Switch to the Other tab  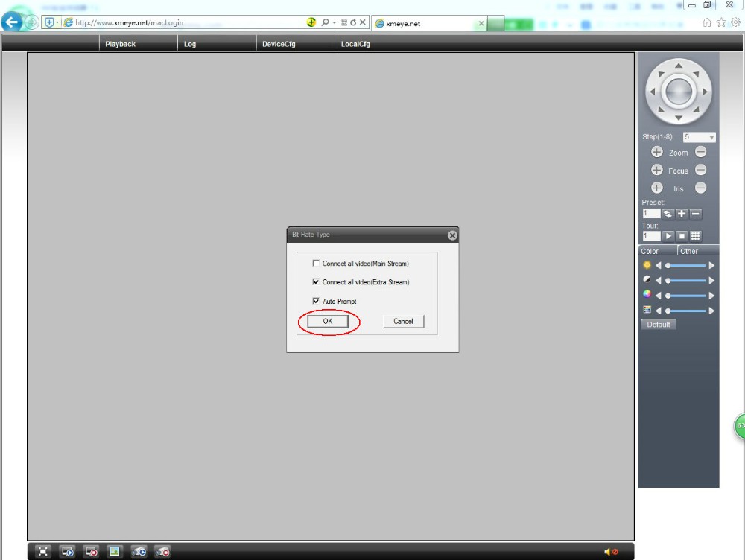point(689,251)
